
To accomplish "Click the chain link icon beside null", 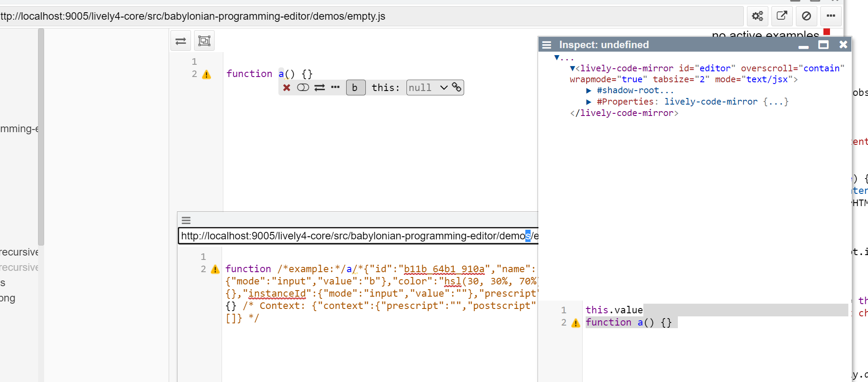I will [457, 87].
